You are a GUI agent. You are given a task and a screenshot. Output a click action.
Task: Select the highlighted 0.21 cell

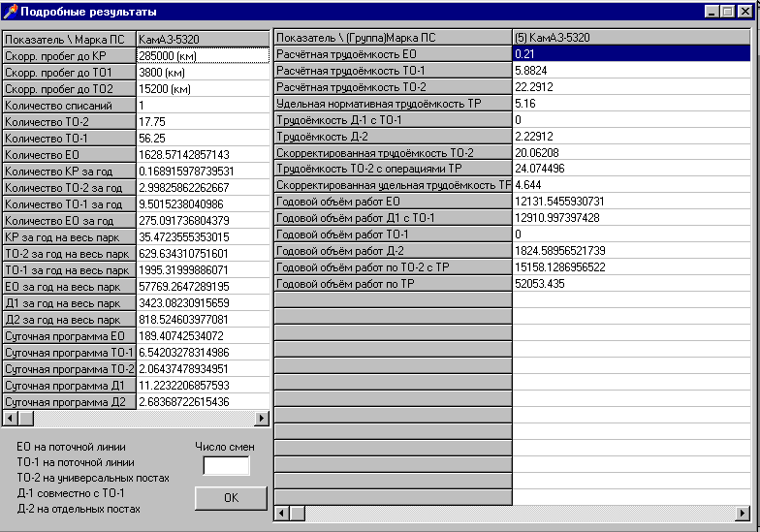click(632, 54)
